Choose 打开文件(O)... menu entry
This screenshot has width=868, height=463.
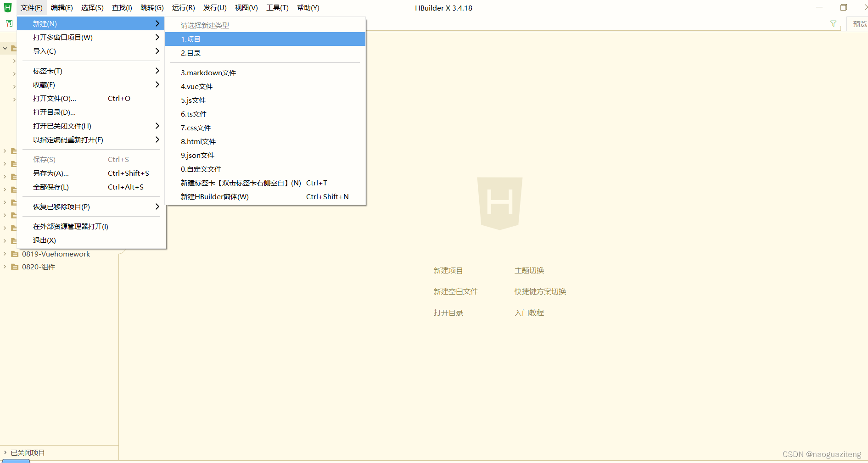coord(91,98)
